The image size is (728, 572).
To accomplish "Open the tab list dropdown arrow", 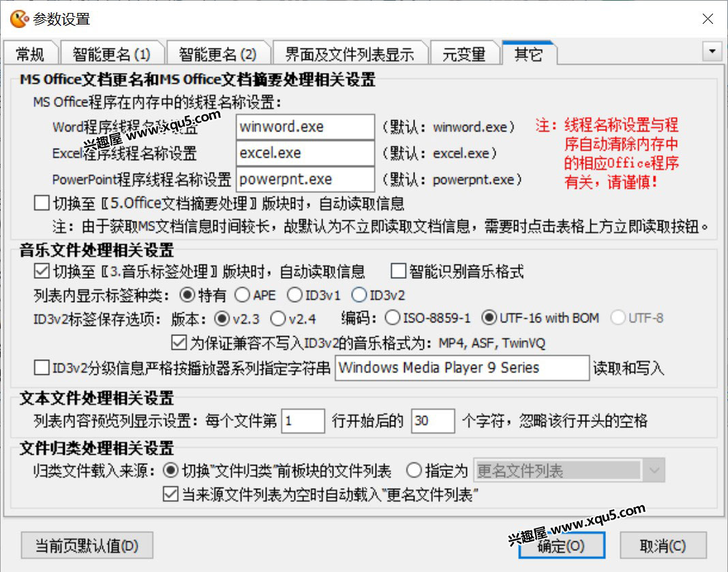I will tap(712, 52).
